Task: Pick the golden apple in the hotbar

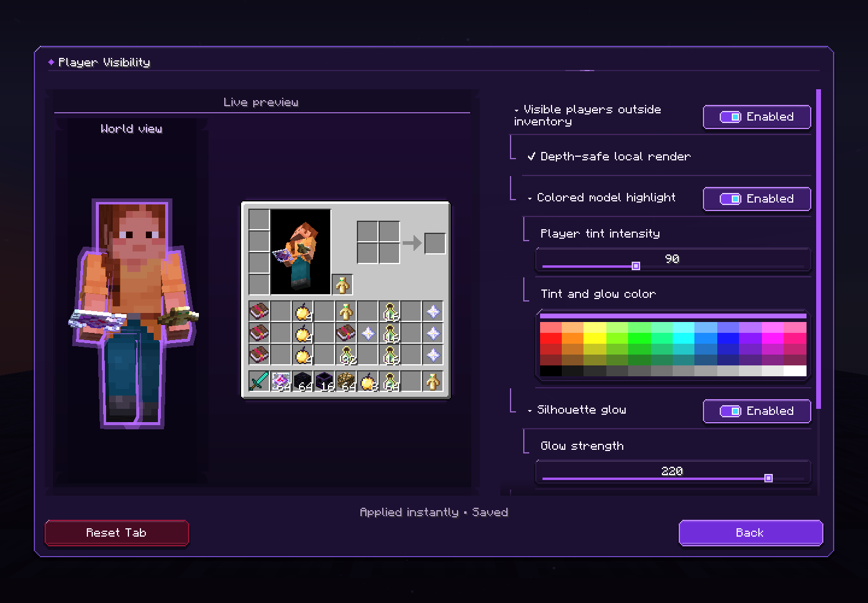Action: (368, 381)
